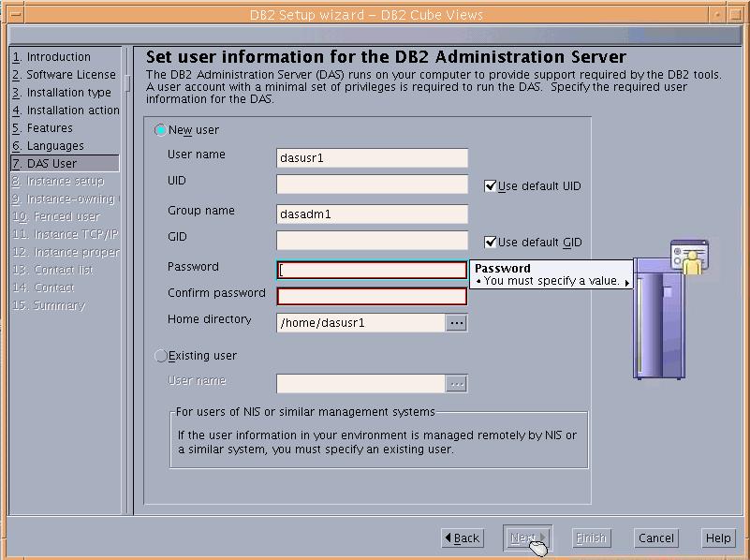
Task: Click disabled step 10 Fenced user
Action: (x=56, y=216)
